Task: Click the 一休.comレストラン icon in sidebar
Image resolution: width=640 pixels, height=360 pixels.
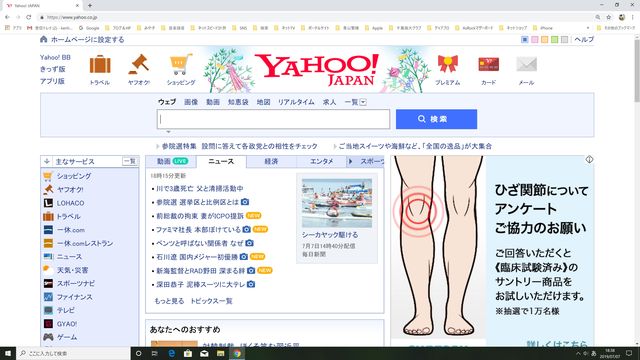Action: [x=48, y=243]
